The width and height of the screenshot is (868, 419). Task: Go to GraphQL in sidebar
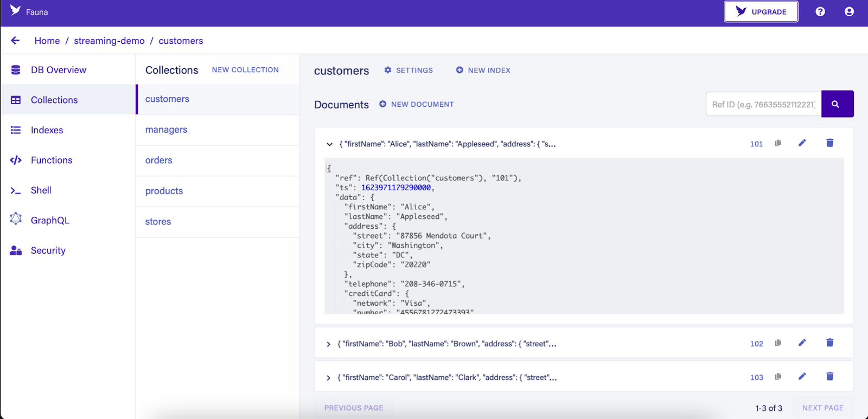[x=50, y=220]
